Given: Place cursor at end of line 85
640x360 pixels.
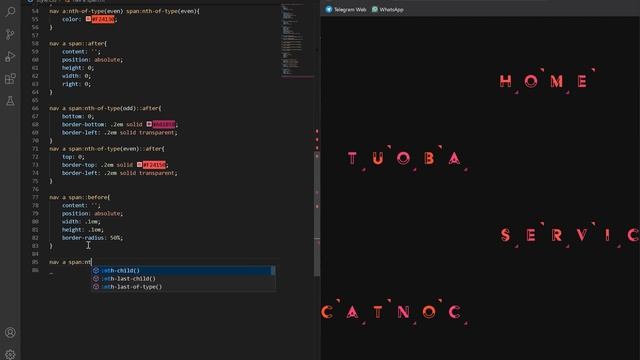Looking at the screenshot, I should pyautogui.click(x=92, y=262).
